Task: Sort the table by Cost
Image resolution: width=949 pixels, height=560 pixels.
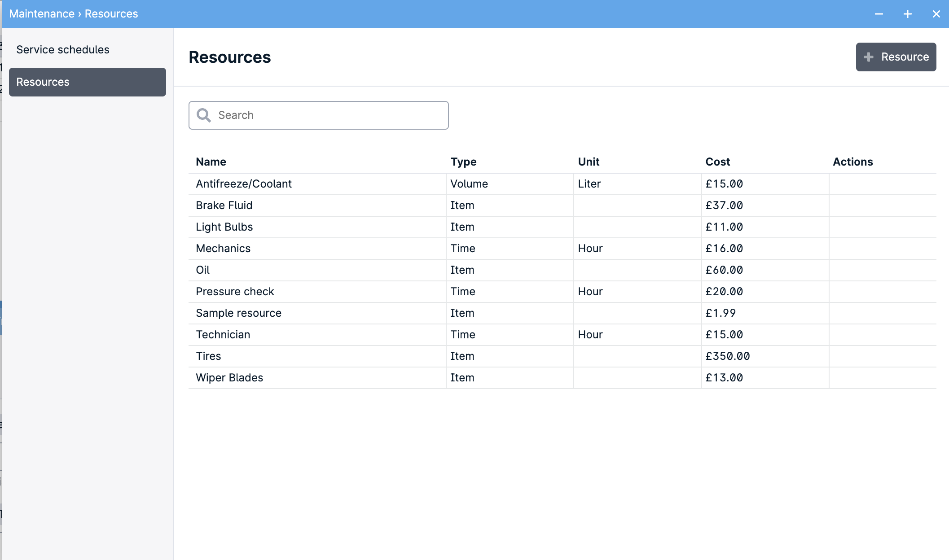Action: point(718,162)
